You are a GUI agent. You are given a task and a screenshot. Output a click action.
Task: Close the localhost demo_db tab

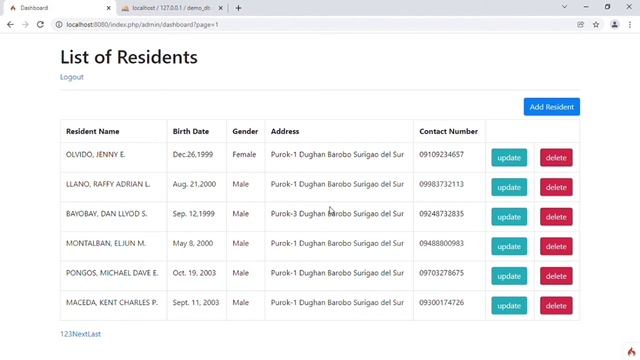(220, 8)
